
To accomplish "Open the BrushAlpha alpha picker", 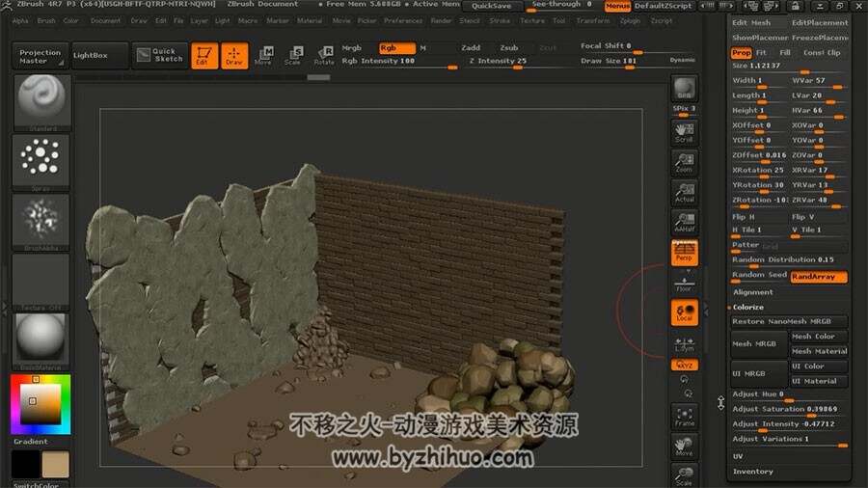I will coord(41,222).
